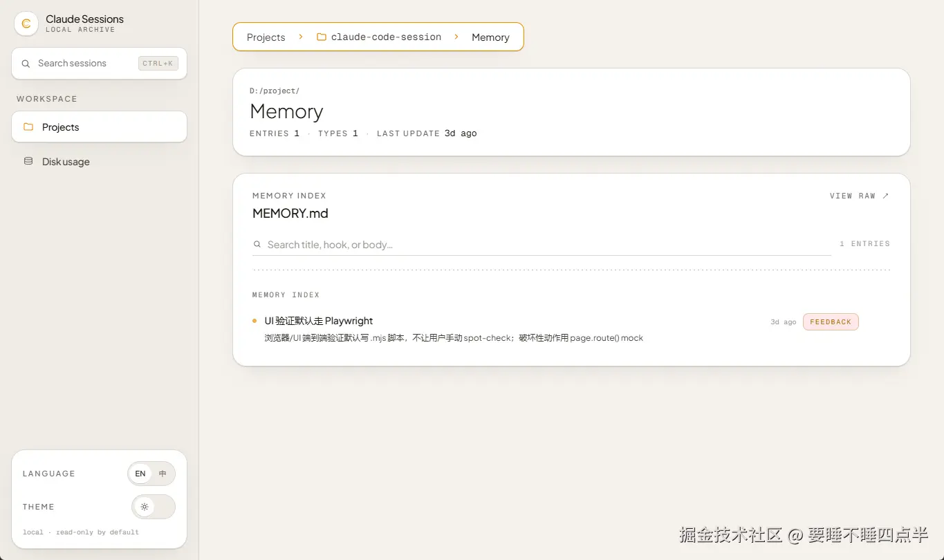Click the 3d ago timestamp on the entry

784,322
